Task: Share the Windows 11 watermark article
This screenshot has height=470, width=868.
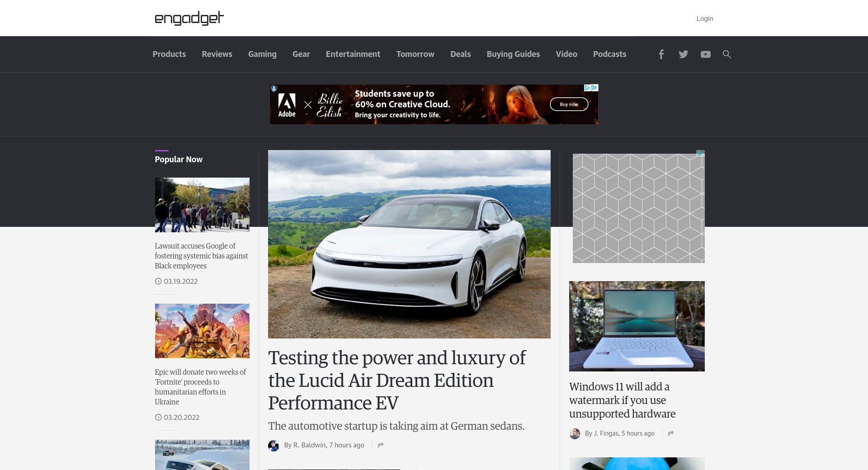Action: (x=671, y=433)
